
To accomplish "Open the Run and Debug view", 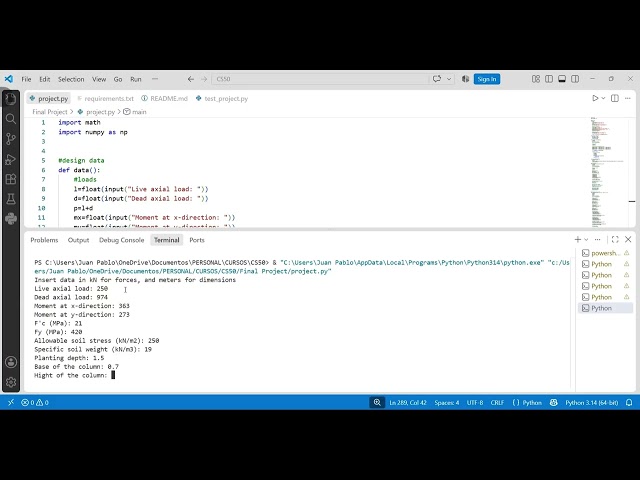I will click(11, 159).
